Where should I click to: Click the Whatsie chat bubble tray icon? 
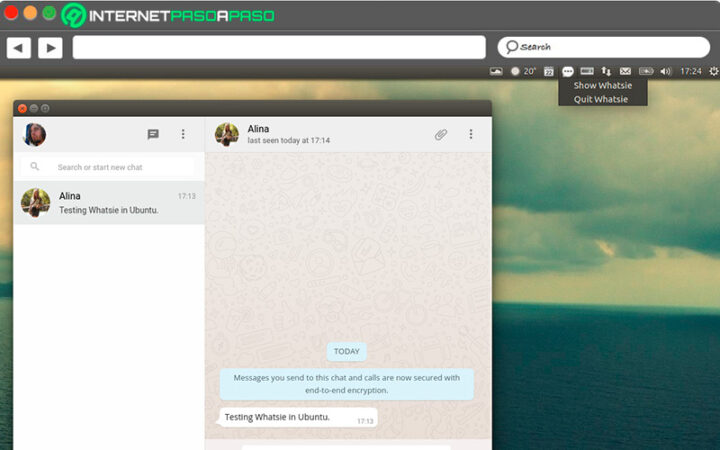click(x=568, y=72)
